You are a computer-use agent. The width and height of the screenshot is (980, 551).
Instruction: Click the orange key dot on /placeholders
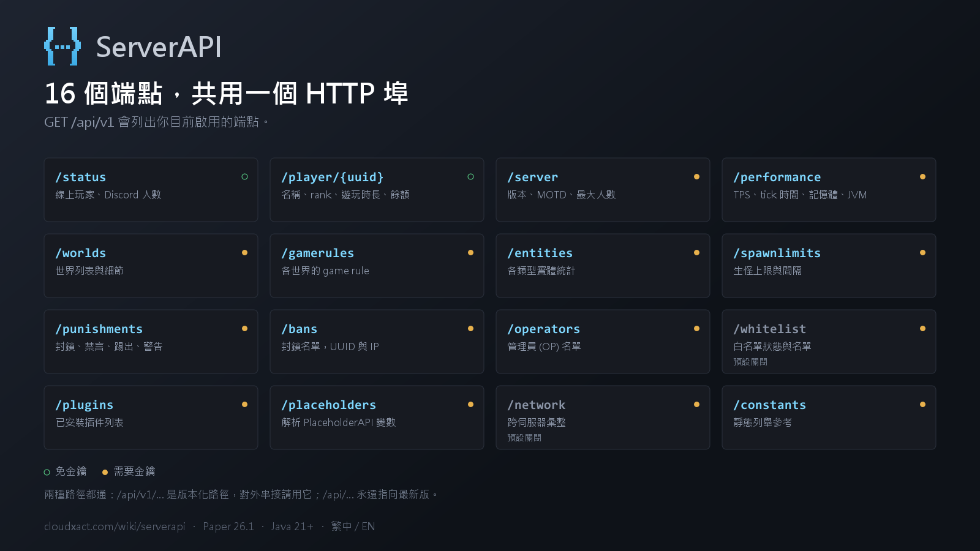pyautogui.click(x=470, y=405)
